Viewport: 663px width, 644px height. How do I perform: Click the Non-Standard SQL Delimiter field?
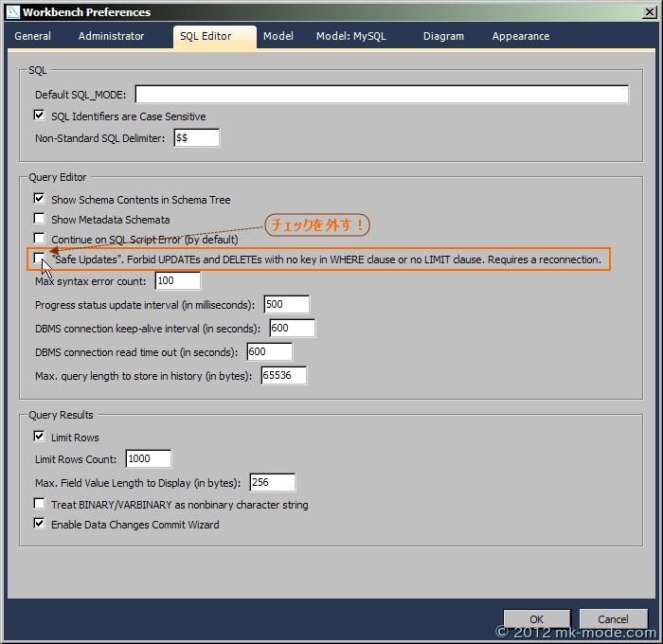[195, 138]
